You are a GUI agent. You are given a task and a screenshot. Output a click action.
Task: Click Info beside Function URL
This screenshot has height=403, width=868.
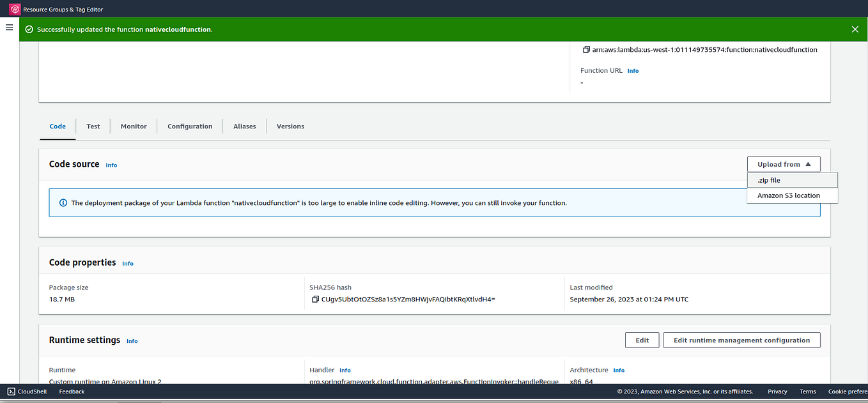click(x=633, y=70)
